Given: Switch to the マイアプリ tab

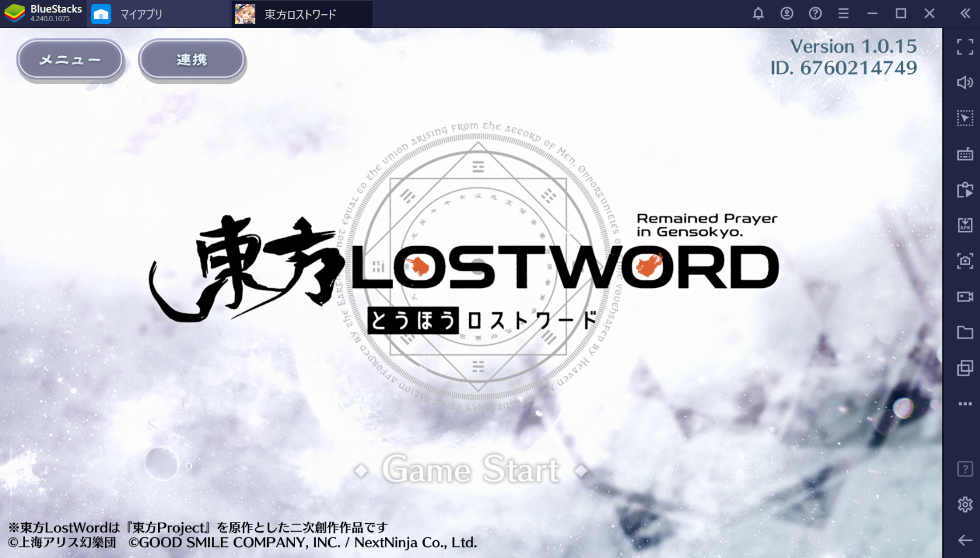Looking at the screenshot, I should pos(158,14).
